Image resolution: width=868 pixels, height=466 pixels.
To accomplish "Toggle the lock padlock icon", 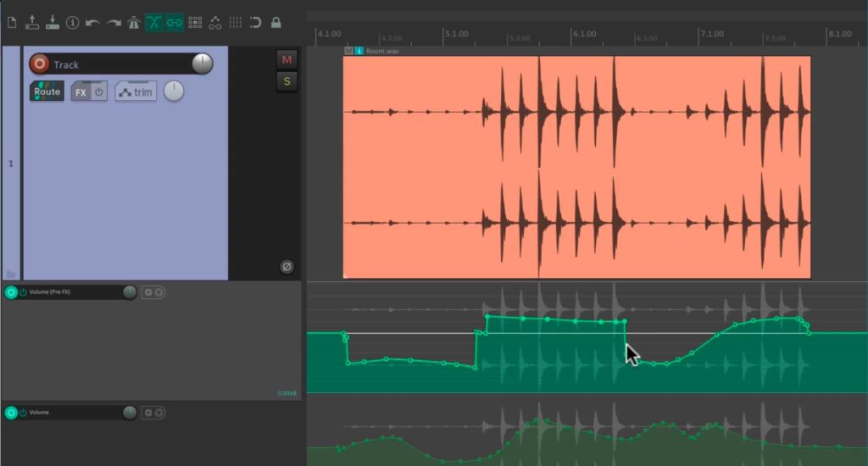I will [275, 23].
